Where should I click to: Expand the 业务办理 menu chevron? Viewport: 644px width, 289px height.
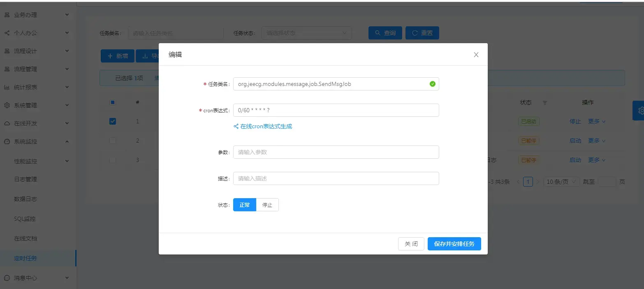tap(67, 15)
